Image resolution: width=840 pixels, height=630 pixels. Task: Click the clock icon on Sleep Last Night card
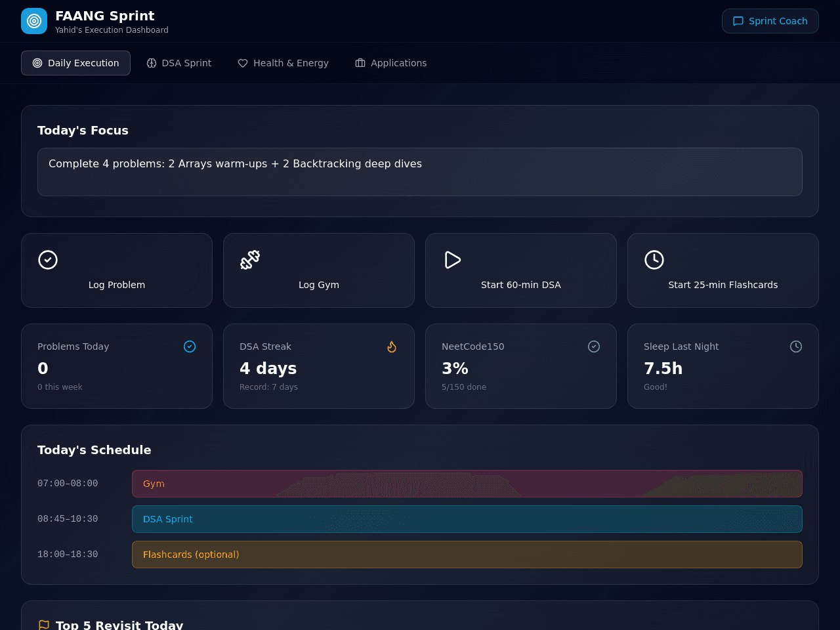click(x=796, y=346)
